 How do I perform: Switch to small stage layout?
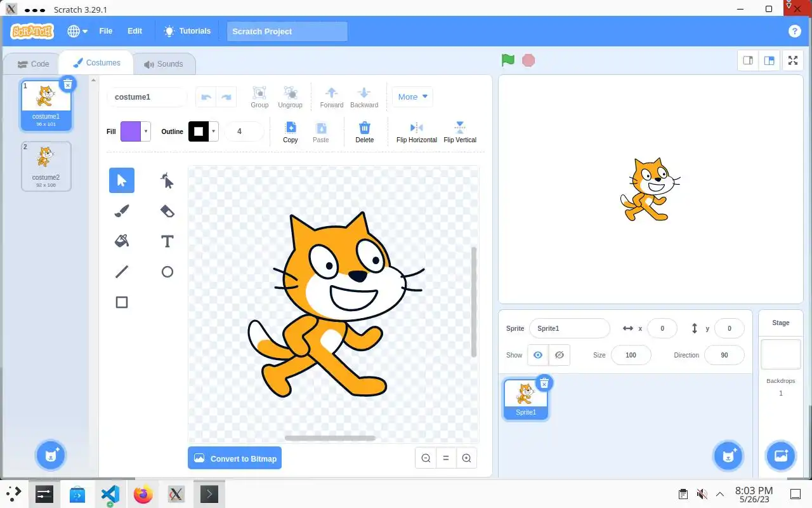748,60
